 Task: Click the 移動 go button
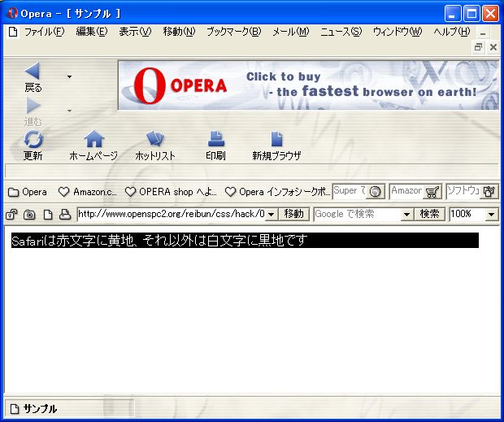pyautogui.click(x=293, y=214)
